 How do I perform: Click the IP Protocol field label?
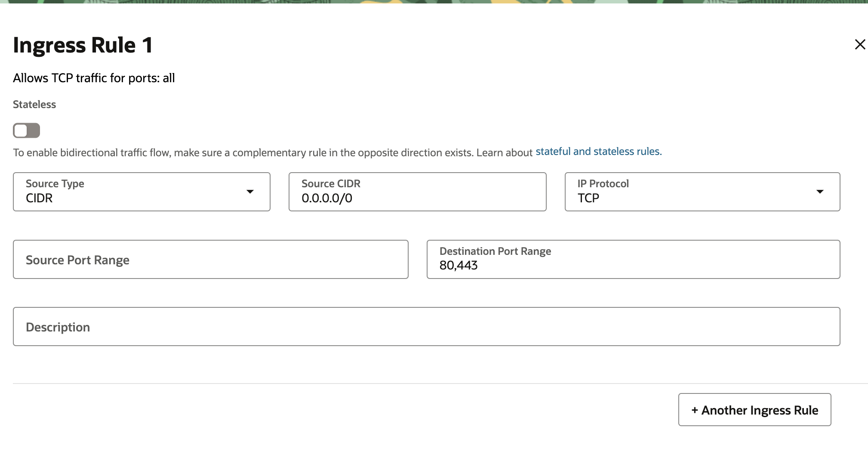pyautogui.click(x=603, y=184)
